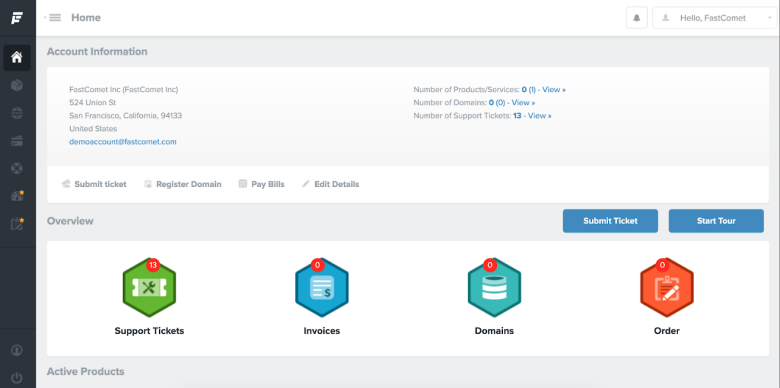Click the Pay Bills quick link
The height and width of the screenshot is (388, 780).
click(x=262, y=184)
